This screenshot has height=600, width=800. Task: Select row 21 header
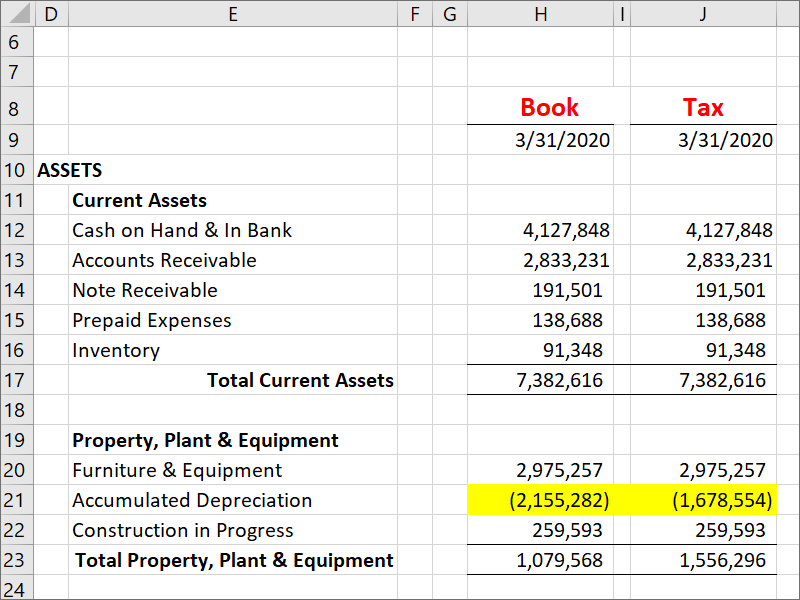(x=15, y=500)
